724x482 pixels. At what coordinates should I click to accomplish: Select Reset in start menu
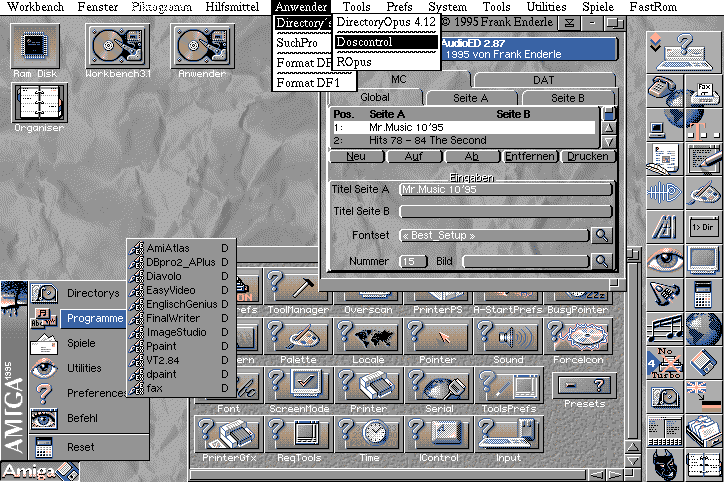89,447
